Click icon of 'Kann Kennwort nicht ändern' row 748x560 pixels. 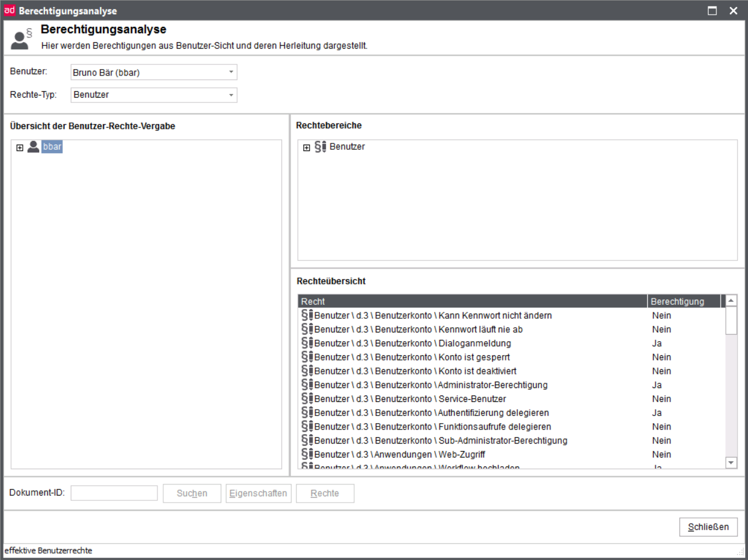307,315
